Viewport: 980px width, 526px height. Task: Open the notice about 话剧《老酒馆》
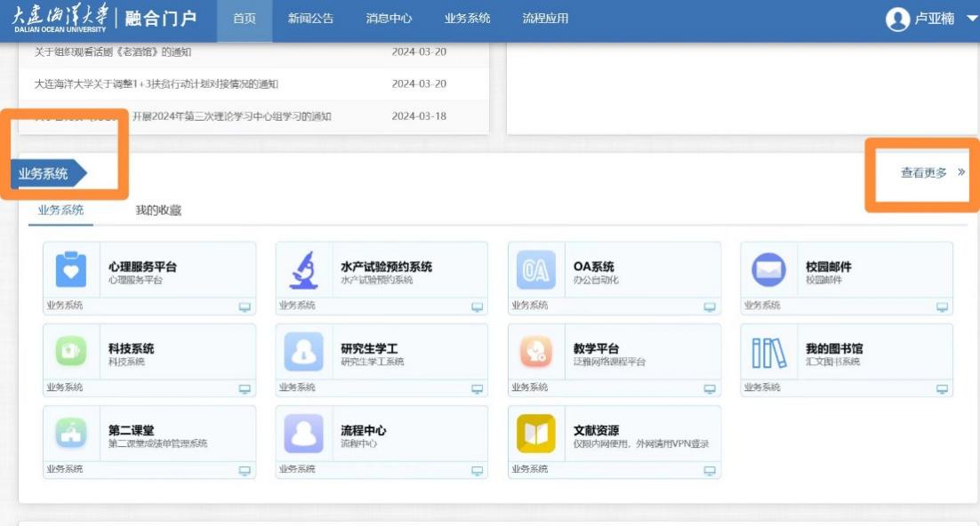113,52
